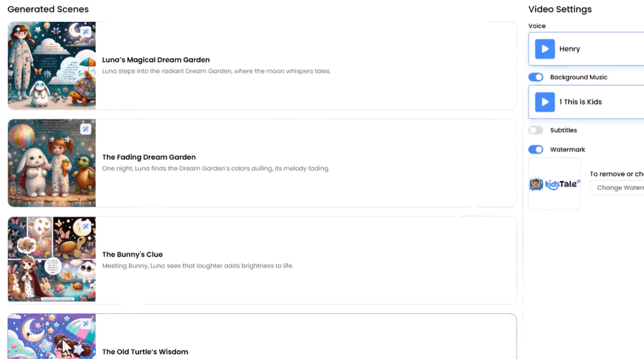Disable the Background Music toggle

[536, 77]
